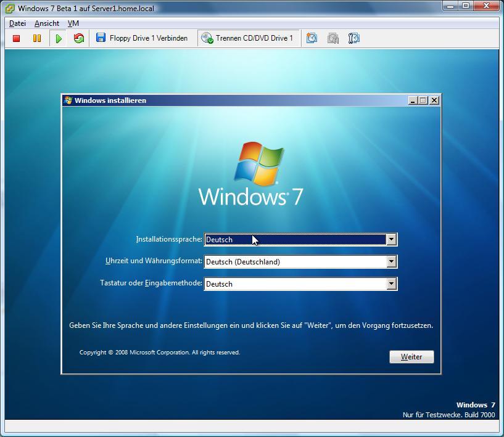This screenshot has height=437, width=504.
Task: Click the Floppy Drive 1 Verbinden label
Action: pyautogui.click(x=149, y=38)
